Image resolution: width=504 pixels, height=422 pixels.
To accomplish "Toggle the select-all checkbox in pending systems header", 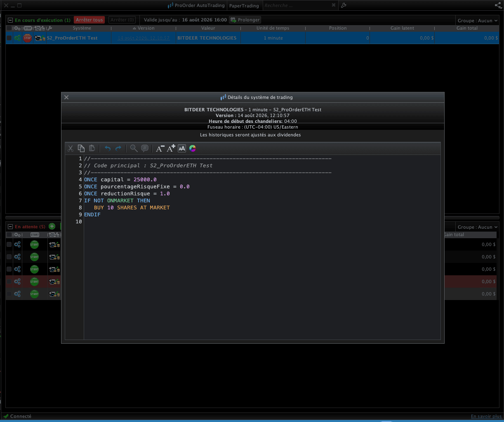I will pos(9,235).
